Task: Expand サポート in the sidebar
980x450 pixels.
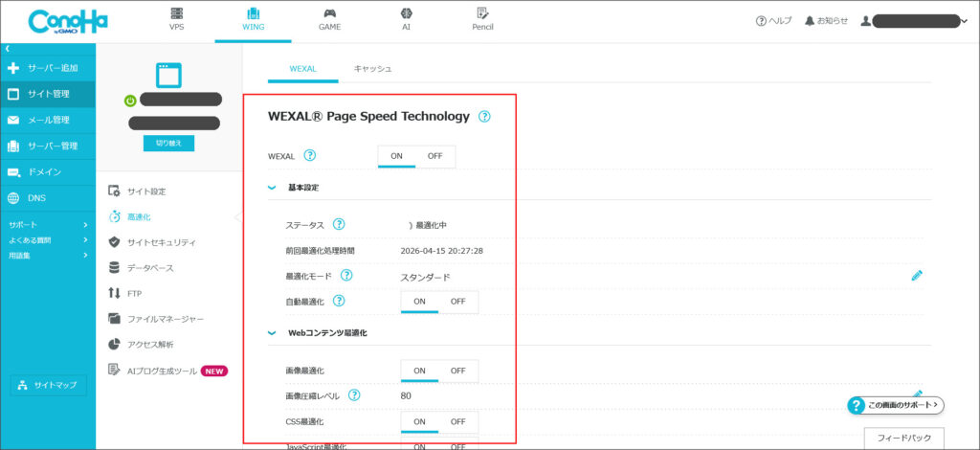Action: pyautogui.click(x=48, y=224)
